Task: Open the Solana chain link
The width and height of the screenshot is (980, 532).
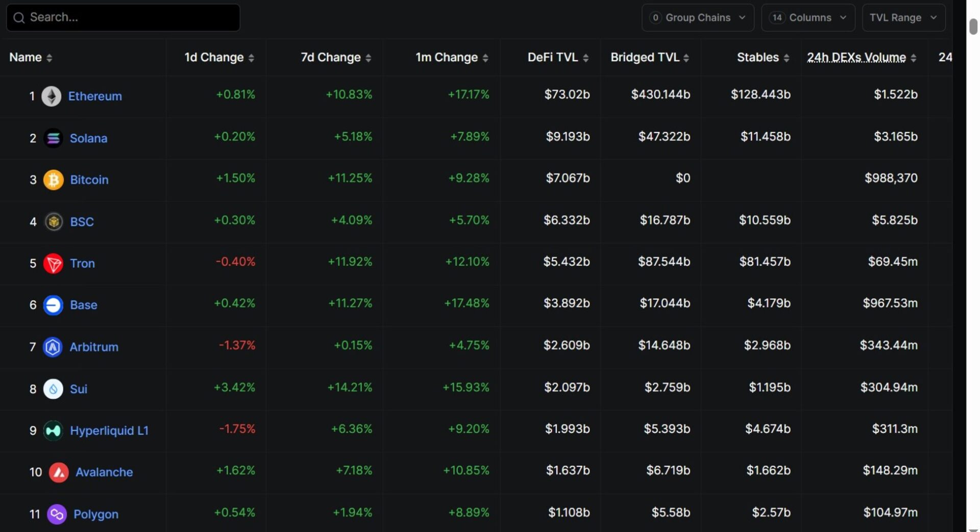Action: (88, 138)
